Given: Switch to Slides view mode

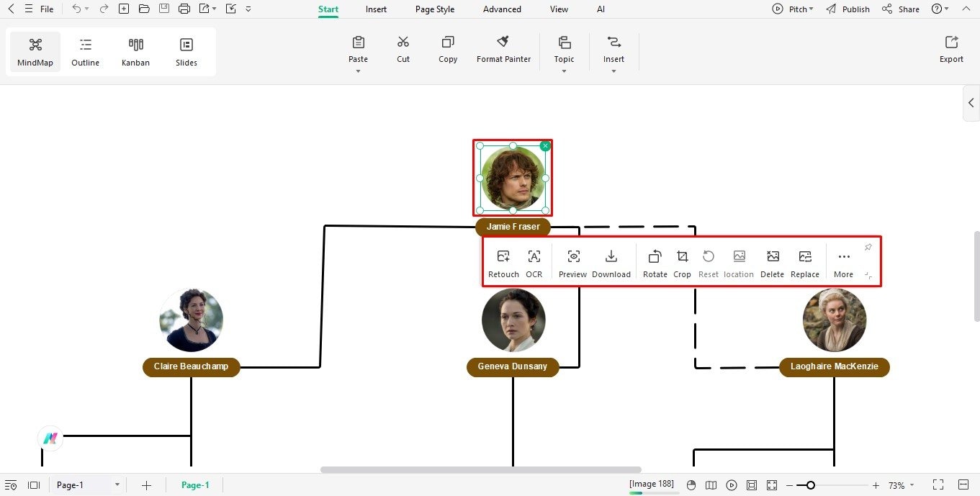Looking at the screenshot, I should coord(186,52).
